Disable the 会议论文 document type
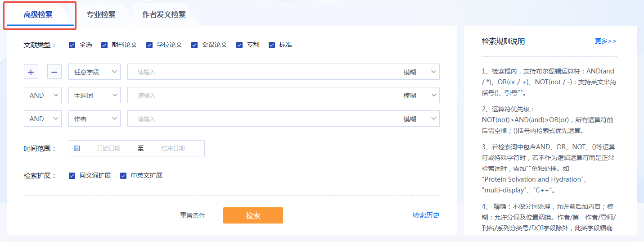 [x=194, y=45]
